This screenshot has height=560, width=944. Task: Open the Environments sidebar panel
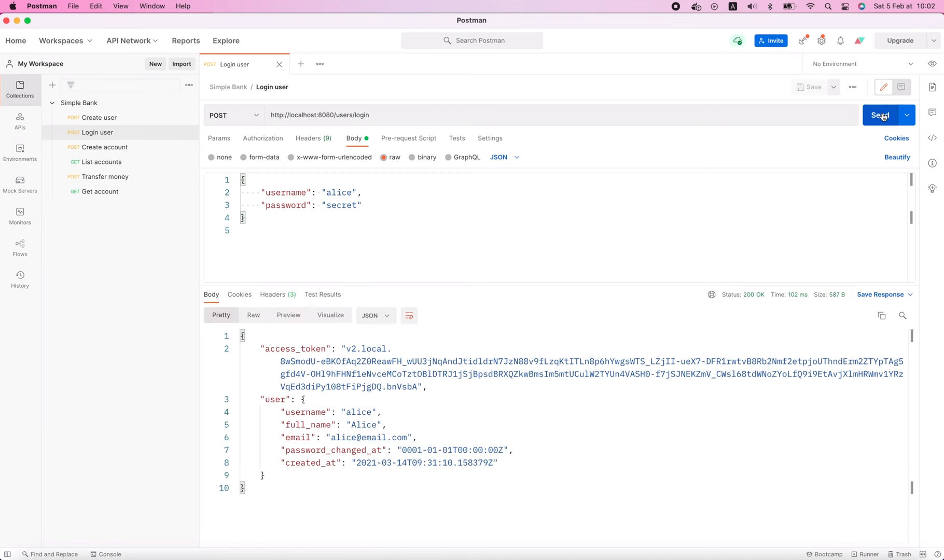(20, 153)
